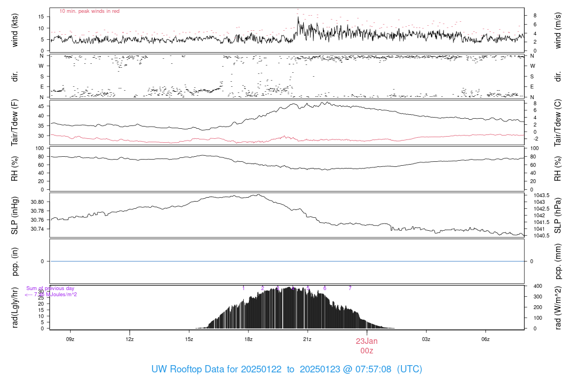Select the 'wind (kts)' axis label

15,30
